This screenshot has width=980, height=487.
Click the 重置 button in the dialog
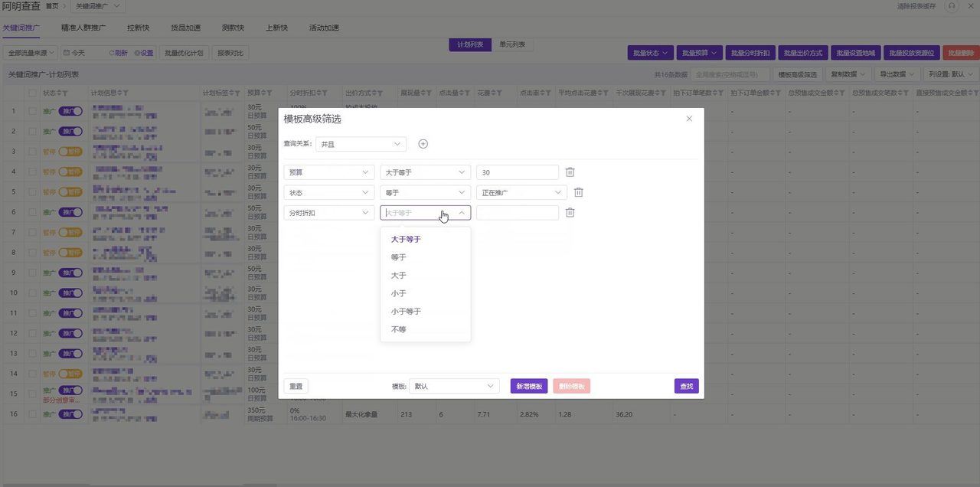[x=296, y=386]
